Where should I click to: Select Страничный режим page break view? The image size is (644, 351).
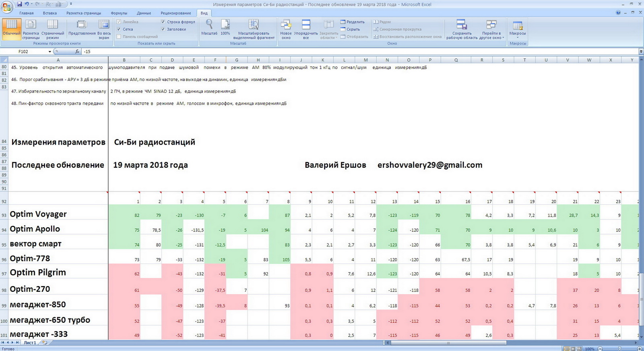pos(53,29)
